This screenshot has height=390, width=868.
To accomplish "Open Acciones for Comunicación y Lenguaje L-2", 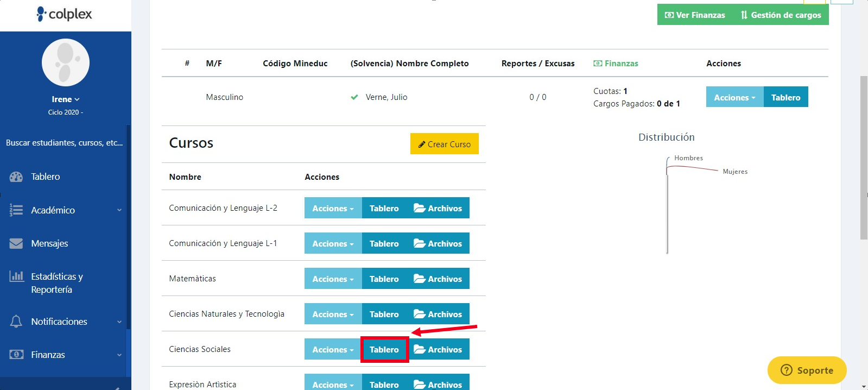I will 333,208.
